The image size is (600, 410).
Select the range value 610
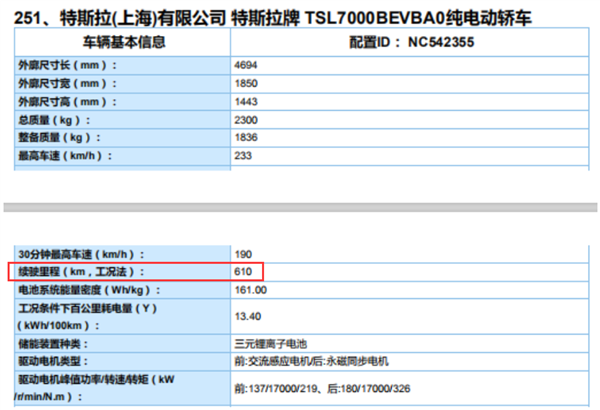pyautogui.click(x=243, y=271)
